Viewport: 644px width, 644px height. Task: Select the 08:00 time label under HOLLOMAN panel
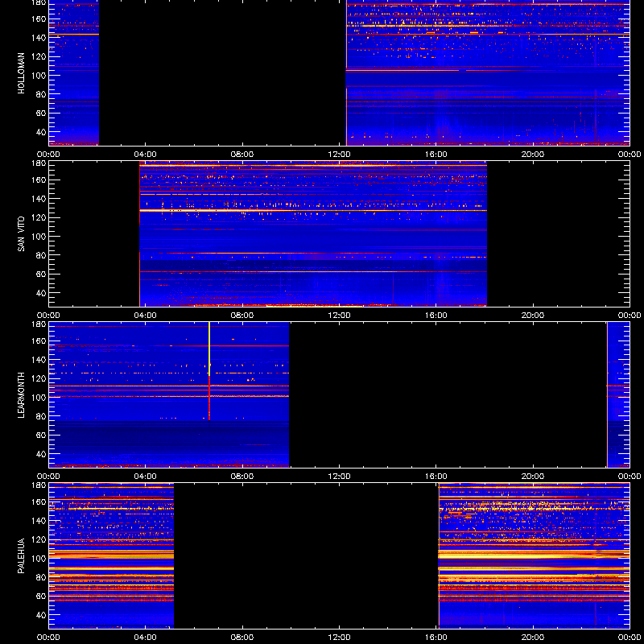point(242,155)
